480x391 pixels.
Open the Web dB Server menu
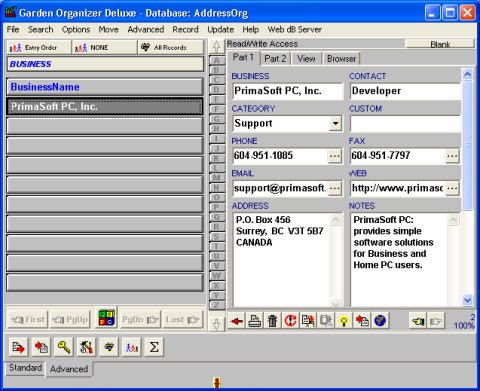(x=295, y=29)
